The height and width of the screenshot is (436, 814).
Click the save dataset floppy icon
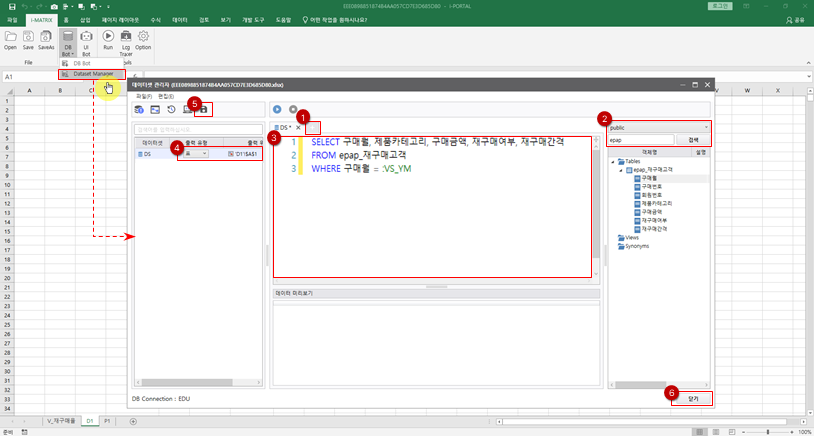204,109
